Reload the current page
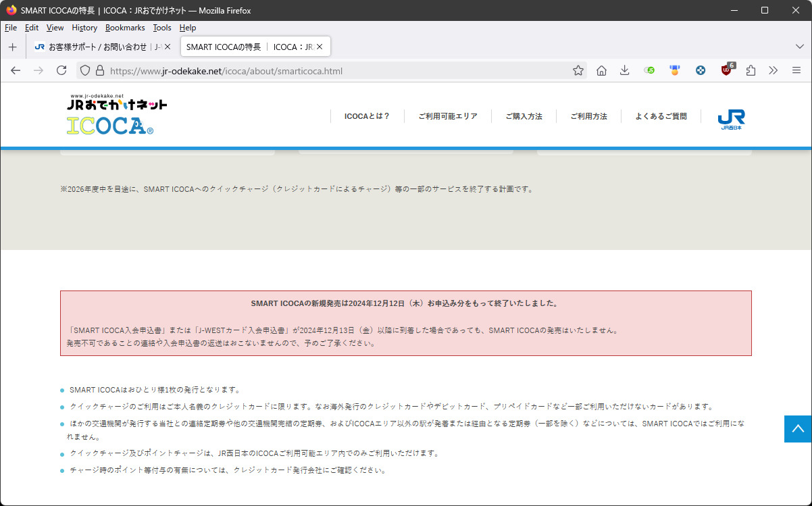812x506 pixels. pos(61,70)
